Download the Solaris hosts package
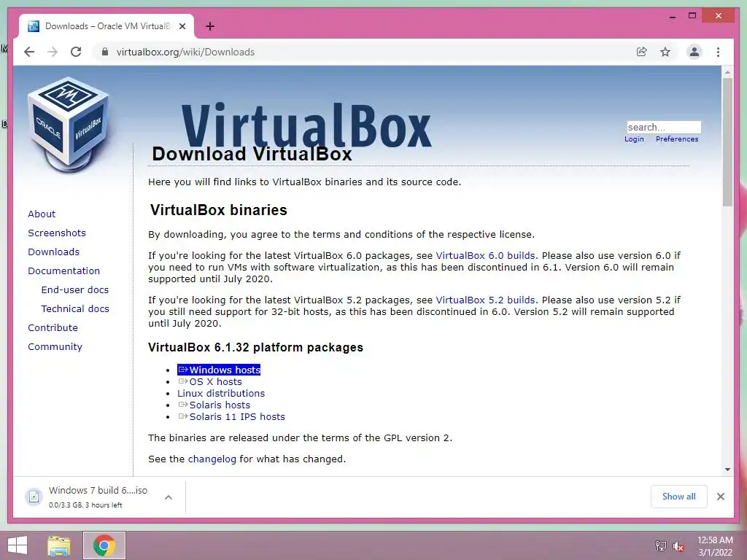 214,405
